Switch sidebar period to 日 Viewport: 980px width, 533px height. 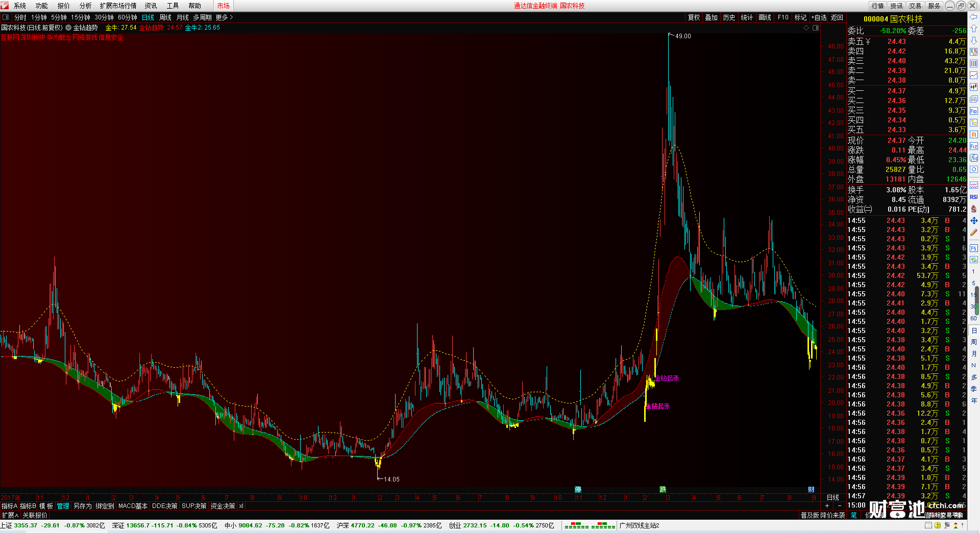pos(973,331)
